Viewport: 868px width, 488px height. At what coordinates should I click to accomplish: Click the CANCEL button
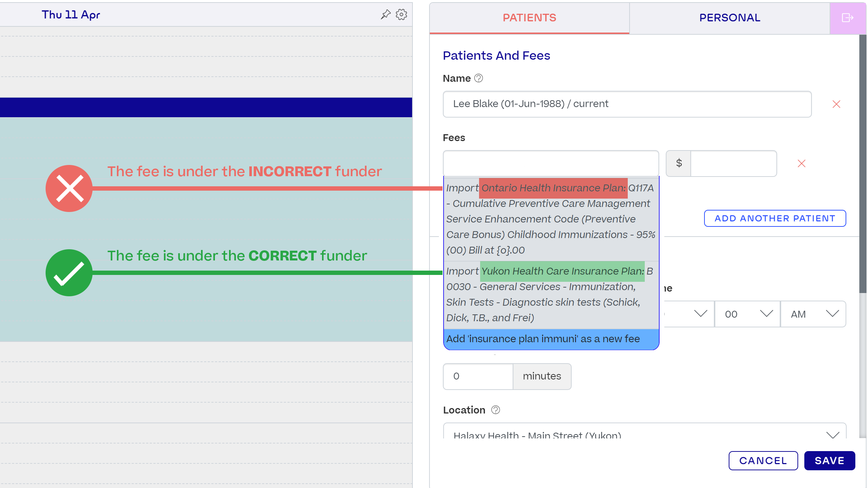pos(763,461)
